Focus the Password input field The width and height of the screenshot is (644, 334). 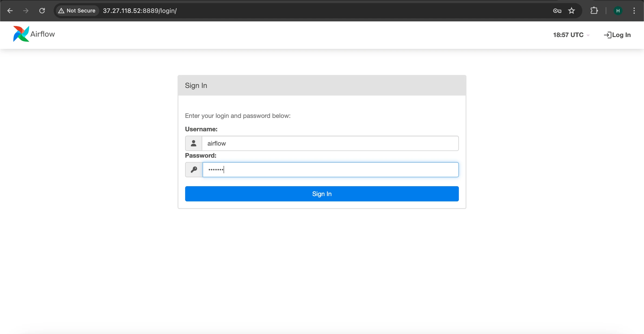tap(330, 170)
